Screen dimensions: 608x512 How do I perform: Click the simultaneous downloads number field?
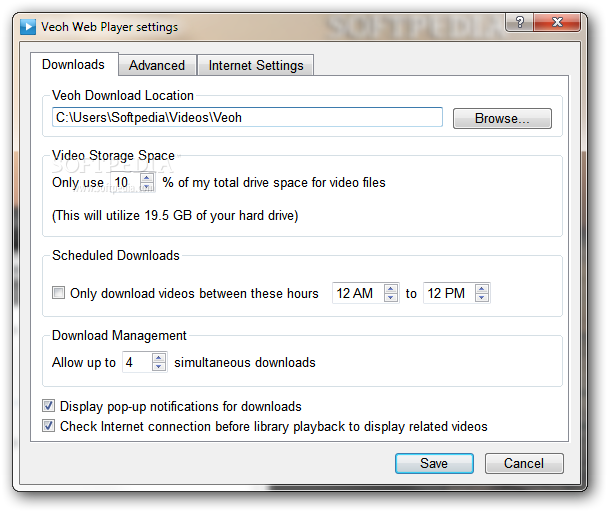[x=137, y=362]
